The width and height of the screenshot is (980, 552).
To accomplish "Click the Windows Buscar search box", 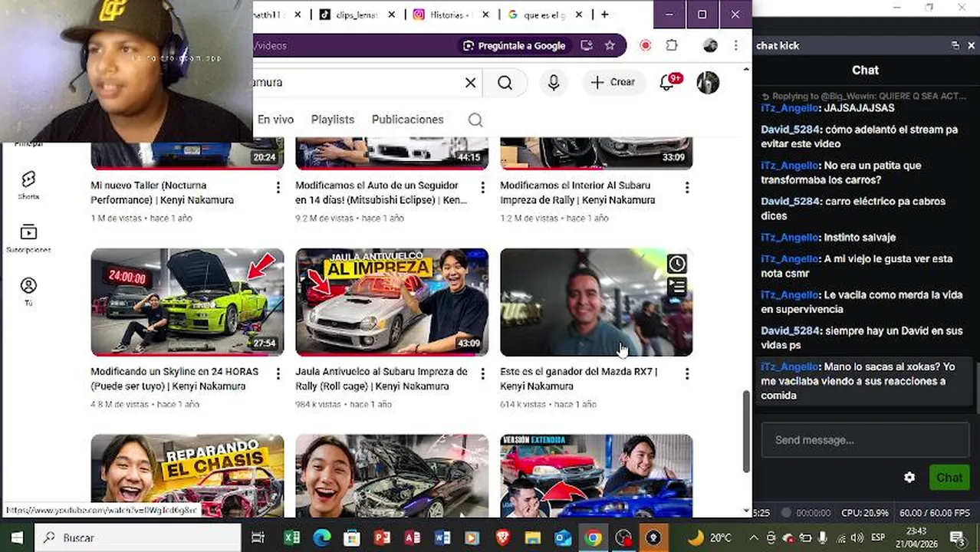I will (138, 537).
